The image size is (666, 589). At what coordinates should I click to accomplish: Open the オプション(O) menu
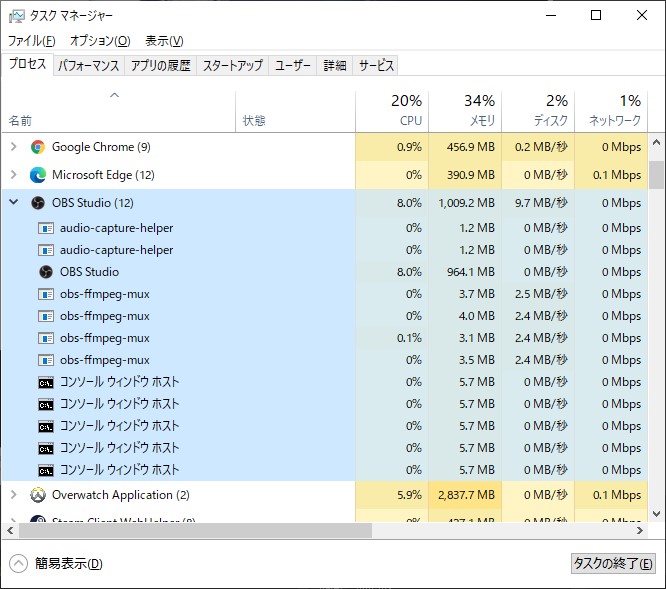coord(100,41)
